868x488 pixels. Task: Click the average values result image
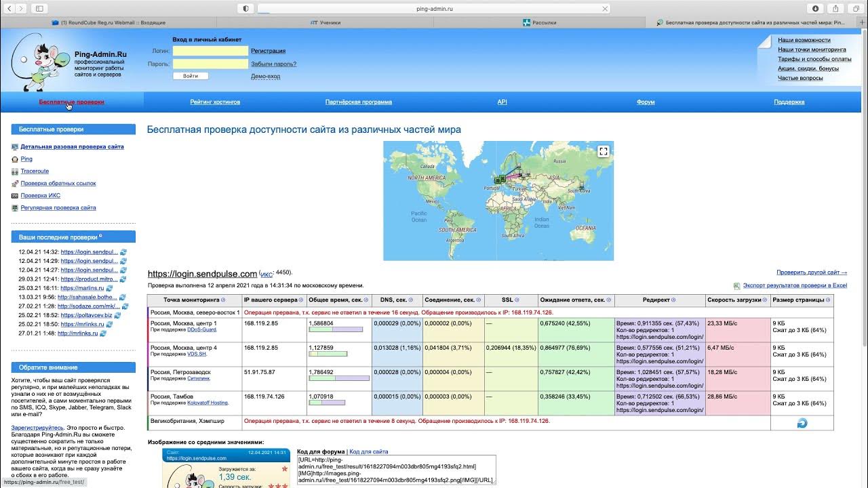tap(226, 468)
